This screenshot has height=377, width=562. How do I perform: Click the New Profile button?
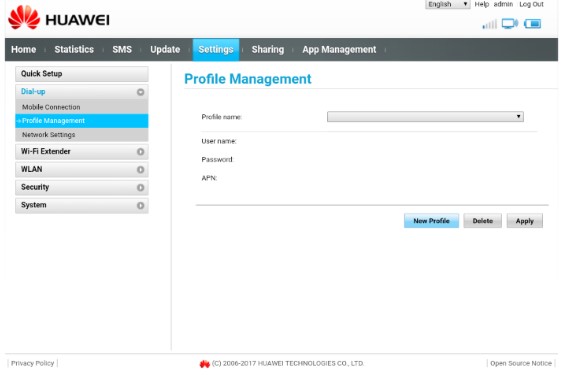point(431,221)
